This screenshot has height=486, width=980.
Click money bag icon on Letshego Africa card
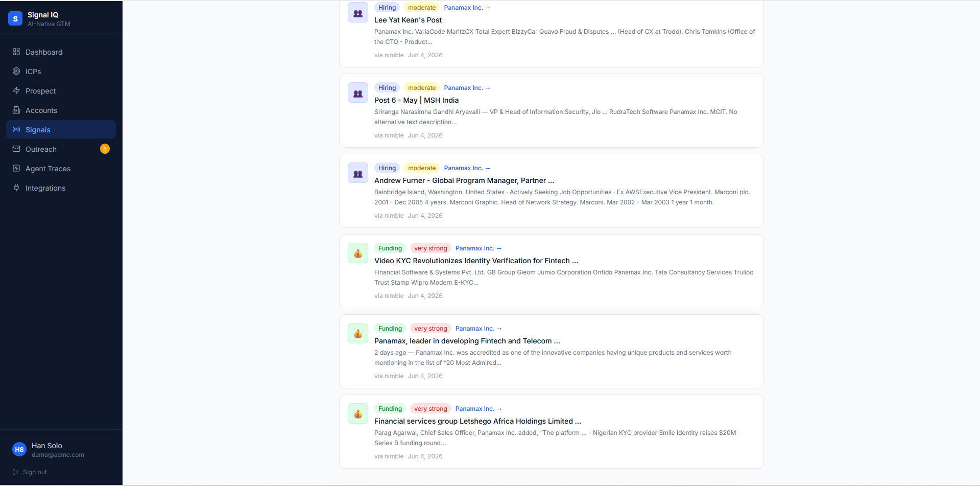click(358, 414)
